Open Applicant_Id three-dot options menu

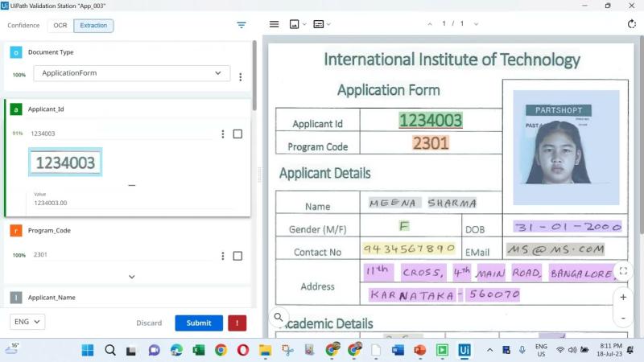click(223, 134)
